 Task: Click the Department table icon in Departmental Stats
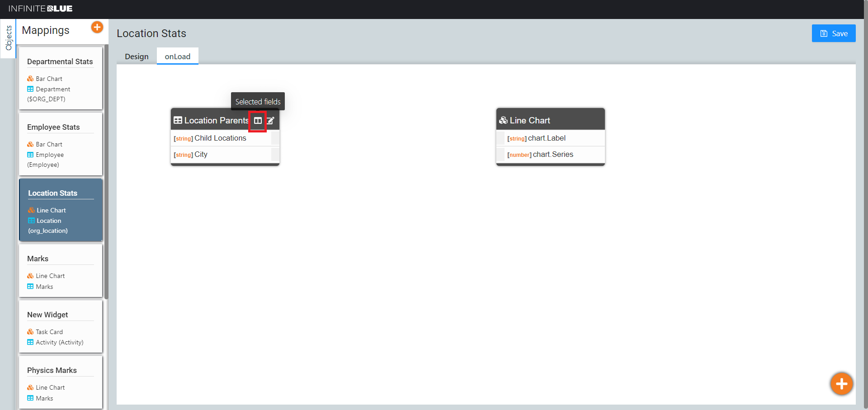[30, 89]
